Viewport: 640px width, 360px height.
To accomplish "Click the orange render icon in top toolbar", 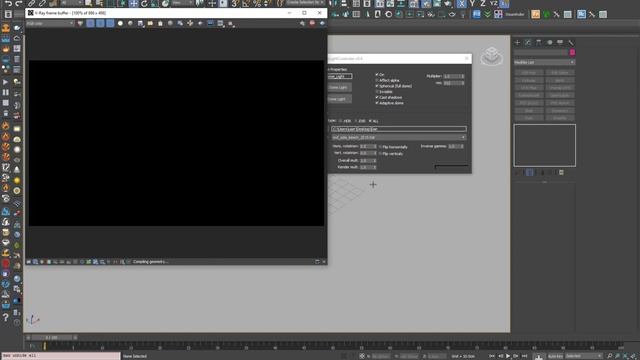I will tap(536, 14).
